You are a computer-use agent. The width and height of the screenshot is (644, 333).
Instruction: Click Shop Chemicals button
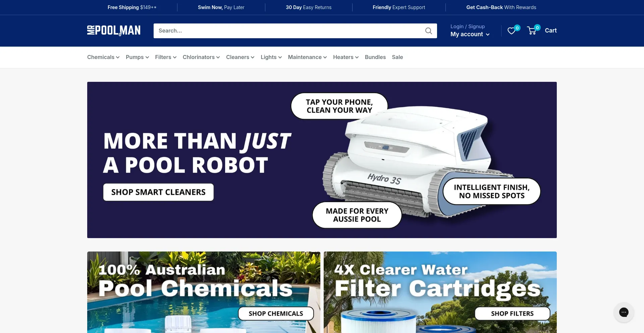276,314
